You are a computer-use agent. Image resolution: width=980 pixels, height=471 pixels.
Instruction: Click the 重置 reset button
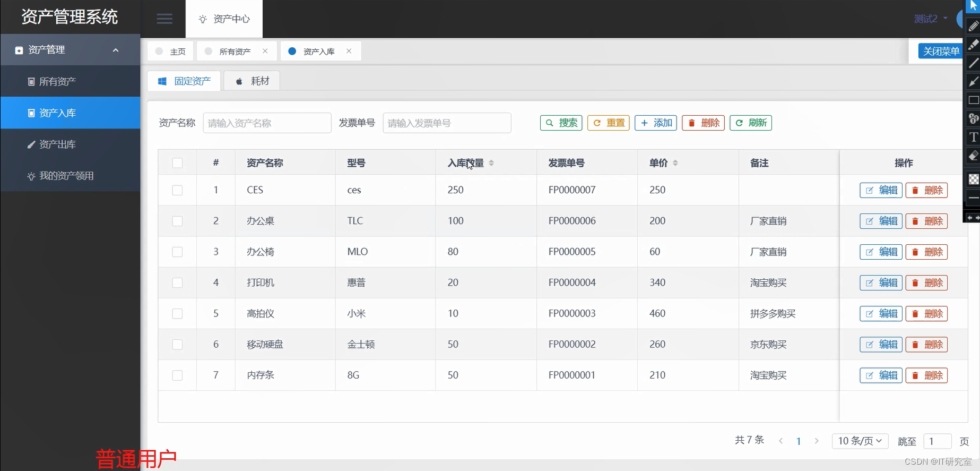[x=609, y=123]
